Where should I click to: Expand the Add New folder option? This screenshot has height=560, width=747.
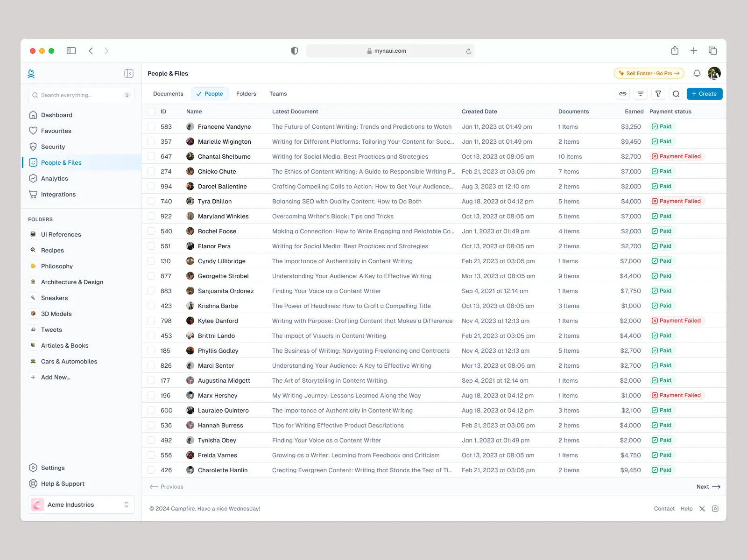pos(55,377)
